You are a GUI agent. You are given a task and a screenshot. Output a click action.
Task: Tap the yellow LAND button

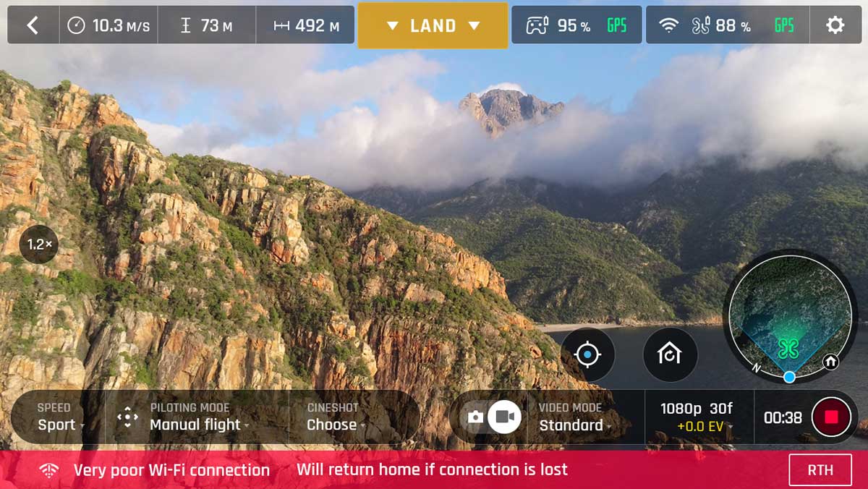[433, 25]
